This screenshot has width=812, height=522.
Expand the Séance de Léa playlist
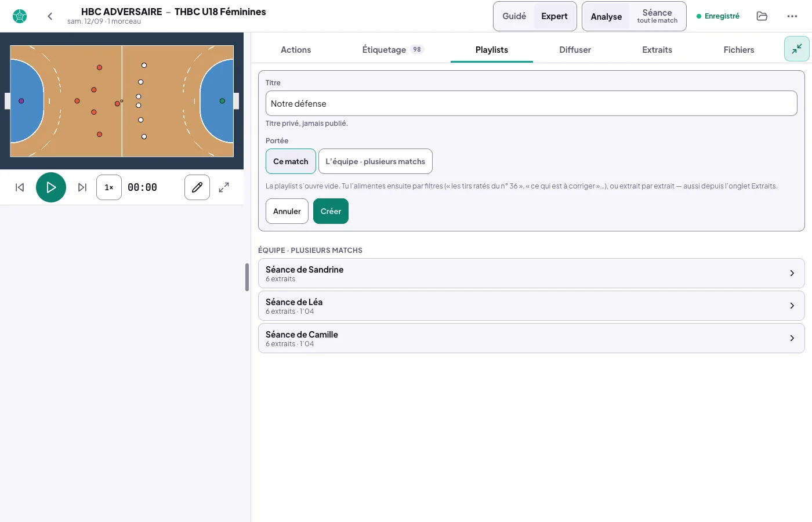coord(531,306)
